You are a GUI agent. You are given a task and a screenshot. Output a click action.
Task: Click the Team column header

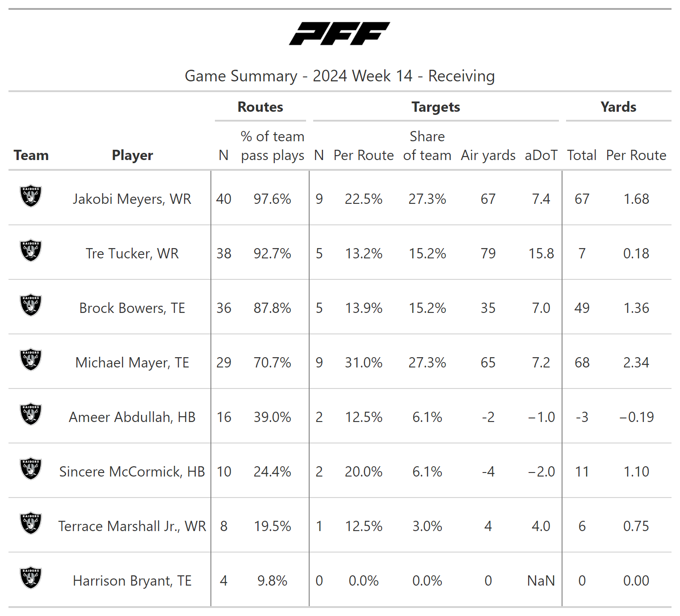31,155
